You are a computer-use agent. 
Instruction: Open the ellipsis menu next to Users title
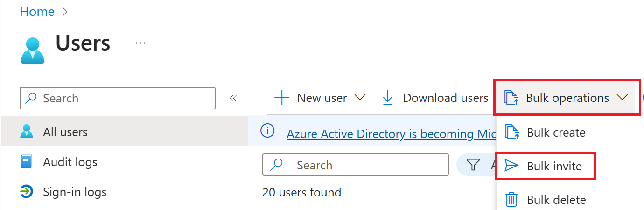[140, 43]
